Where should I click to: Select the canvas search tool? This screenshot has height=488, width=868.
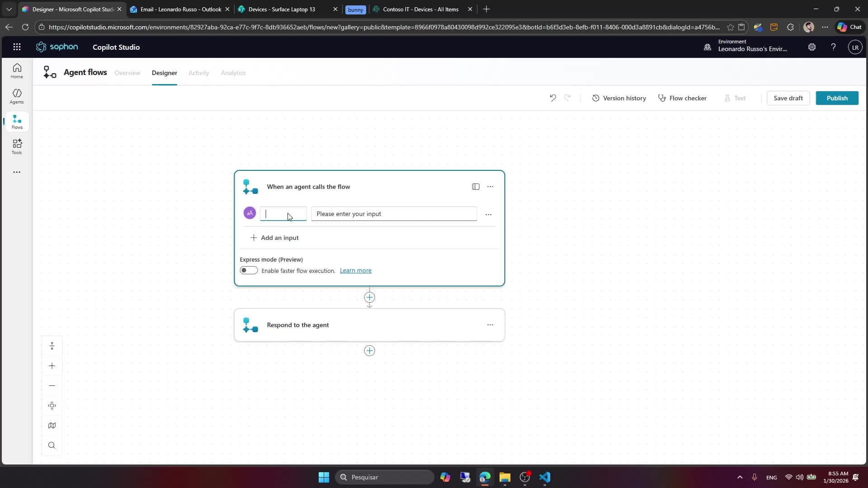point(52,445)
